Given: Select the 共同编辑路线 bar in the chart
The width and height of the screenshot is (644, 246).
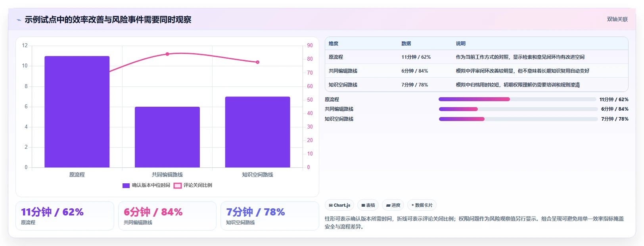Looking at the screenshot, I should tap(167, 137).
